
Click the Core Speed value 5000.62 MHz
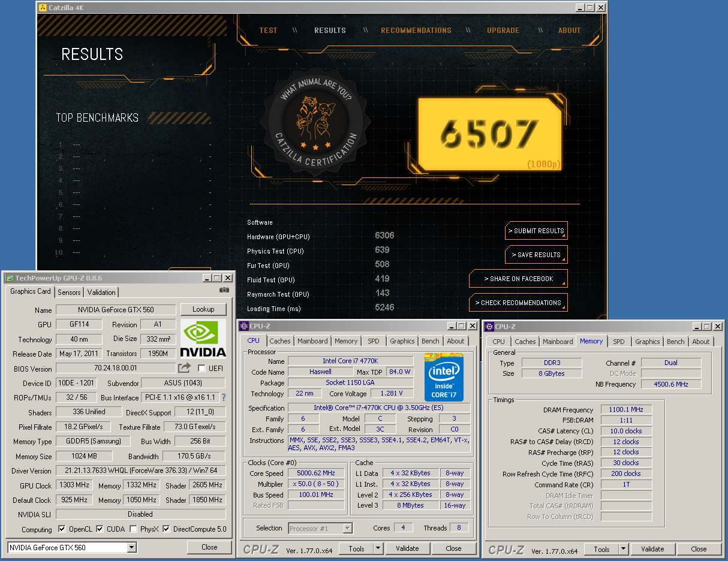pyautogui.click(x=317, y=473)
